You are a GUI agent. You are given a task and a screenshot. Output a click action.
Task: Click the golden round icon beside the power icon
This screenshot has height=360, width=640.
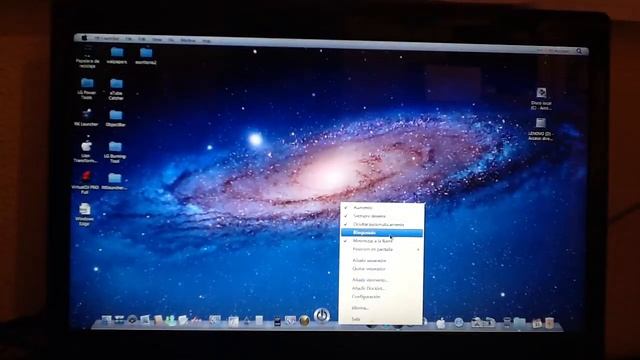pyautogui.click(x=304, y=321)
